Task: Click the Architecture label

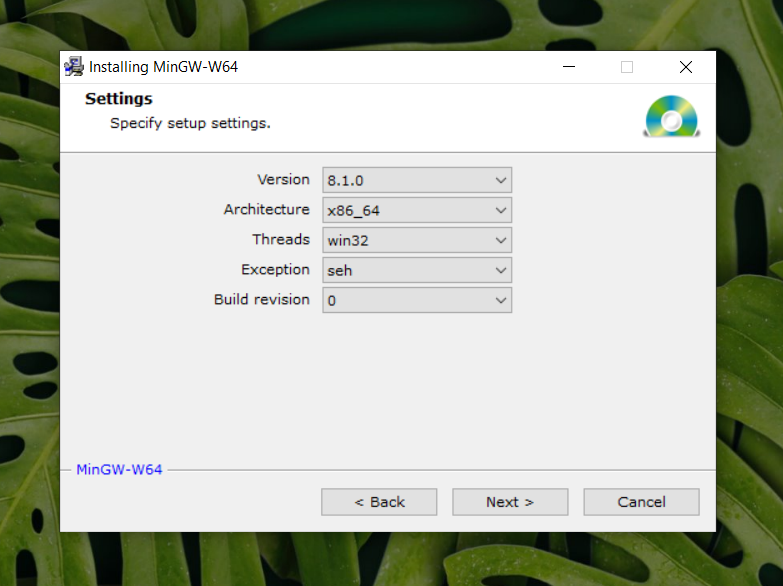Action: 267,209
